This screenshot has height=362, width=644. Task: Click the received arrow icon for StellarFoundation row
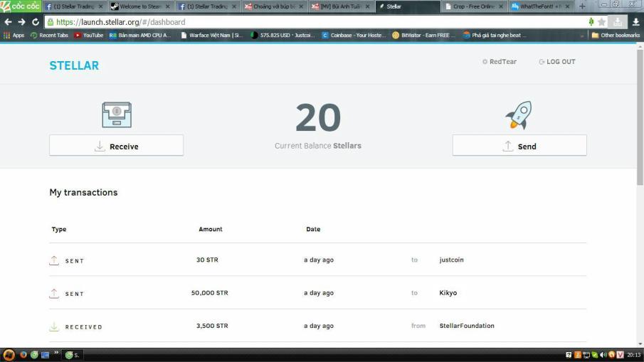click(x=54, y=326)
